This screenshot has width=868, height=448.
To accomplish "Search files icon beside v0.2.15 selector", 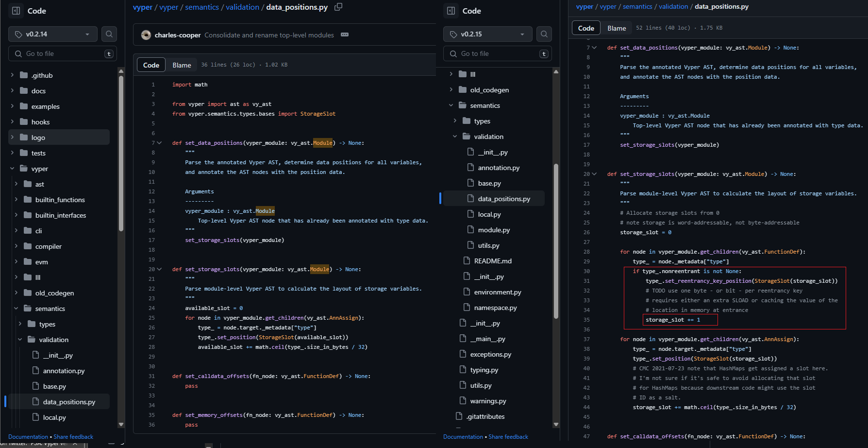I will tap(544, 34).
